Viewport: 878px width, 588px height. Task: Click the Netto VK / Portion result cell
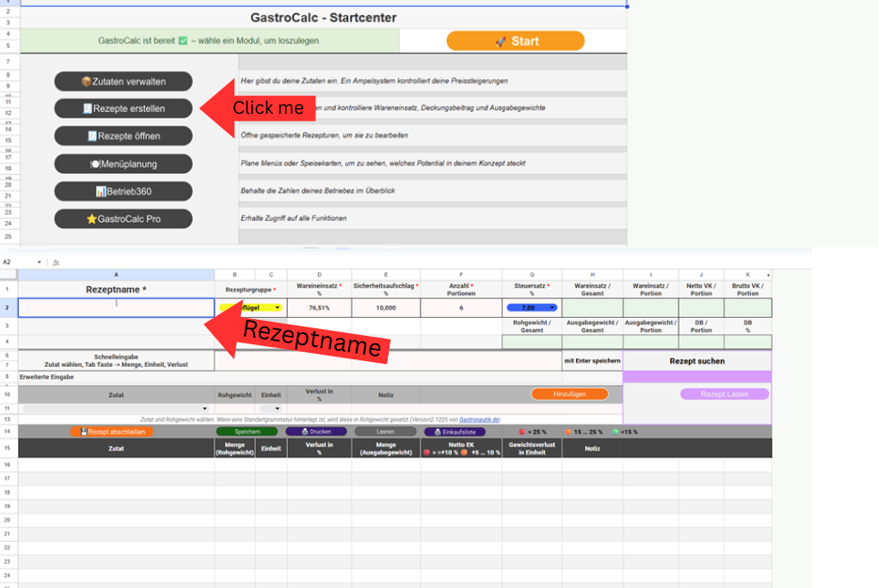coord(701,308)
